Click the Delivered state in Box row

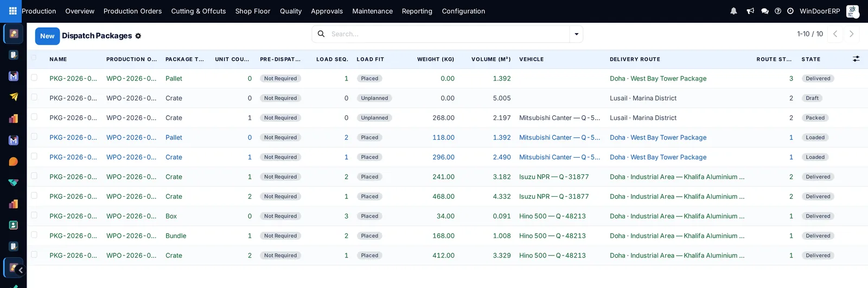tap(818, 216)
